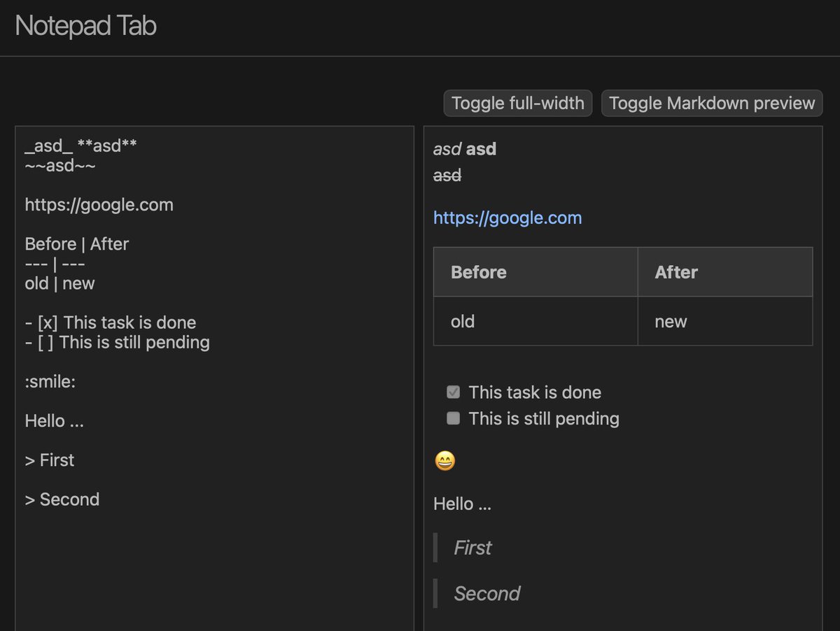Image resolution: width=840 pixels, height=631 pixels.
Task: Click the bold 'asd' text in preview
Action: 482,149
